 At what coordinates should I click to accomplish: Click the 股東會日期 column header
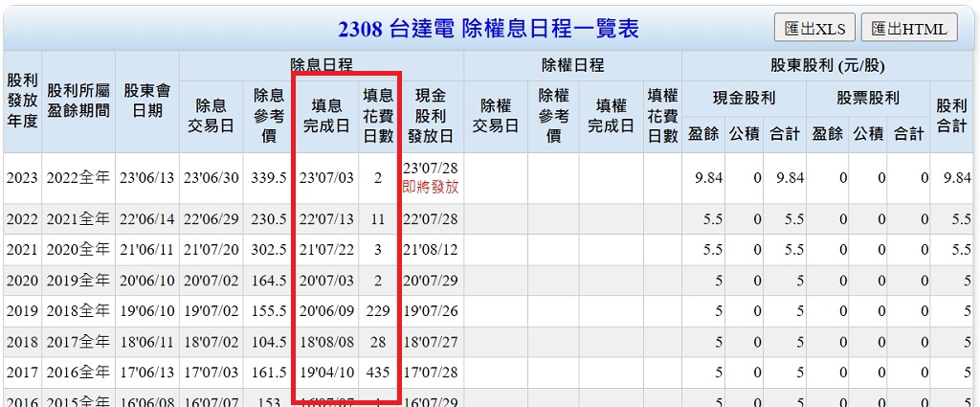[x=146, y=102]
